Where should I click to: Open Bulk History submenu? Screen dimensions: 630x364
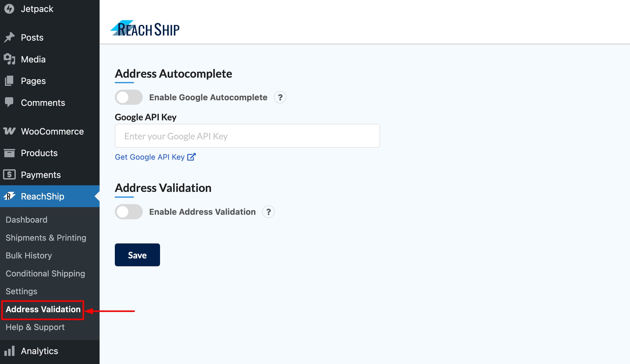(29, 255)
